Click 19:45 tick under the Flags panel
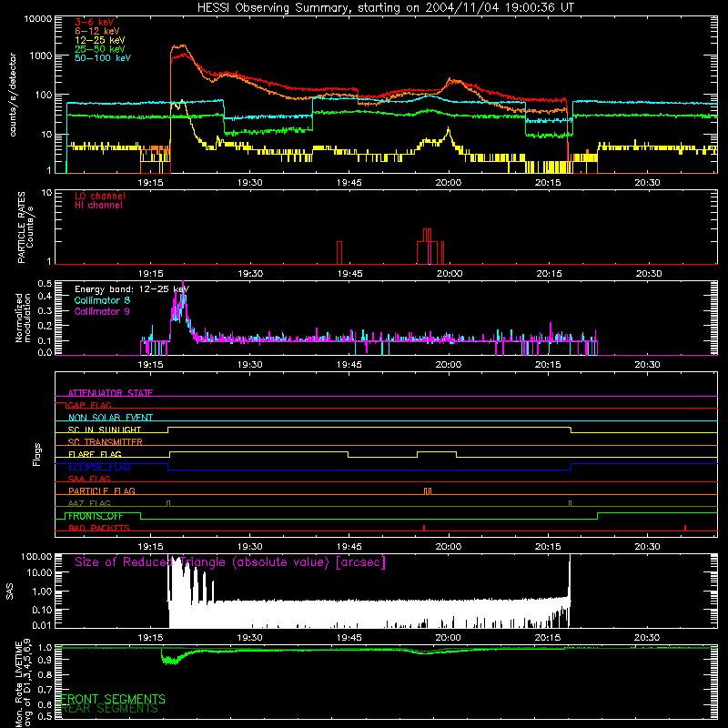 coord(349,547)
